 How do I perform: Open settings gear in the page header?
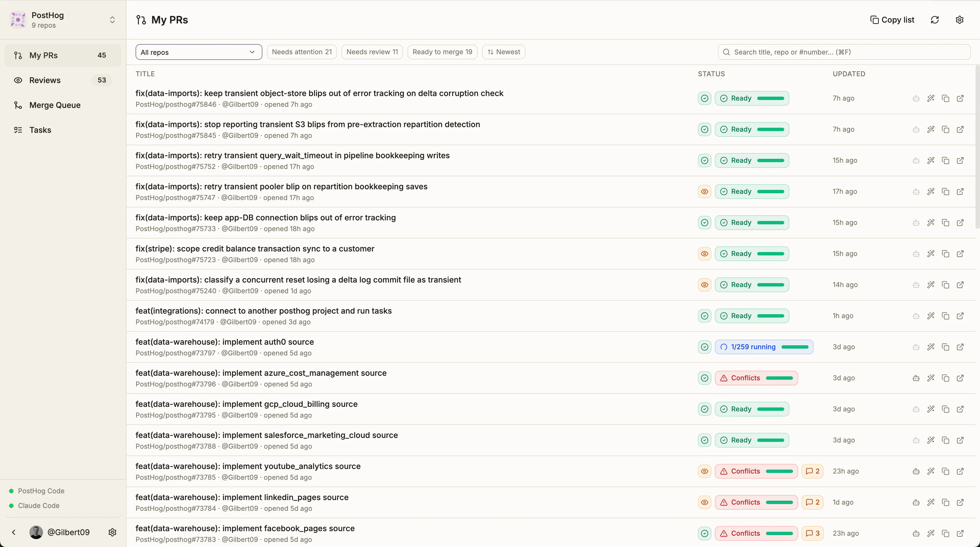[959, 20]
